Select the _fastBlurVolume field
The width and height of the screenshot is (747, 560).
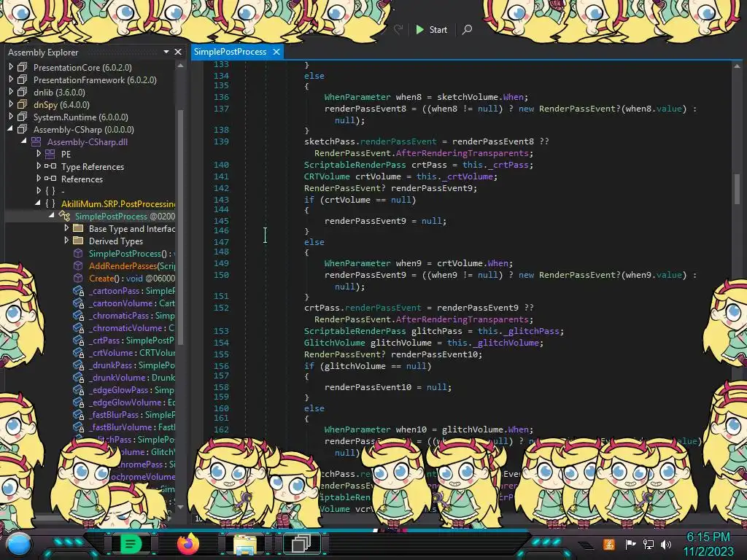tap(132, 427)
